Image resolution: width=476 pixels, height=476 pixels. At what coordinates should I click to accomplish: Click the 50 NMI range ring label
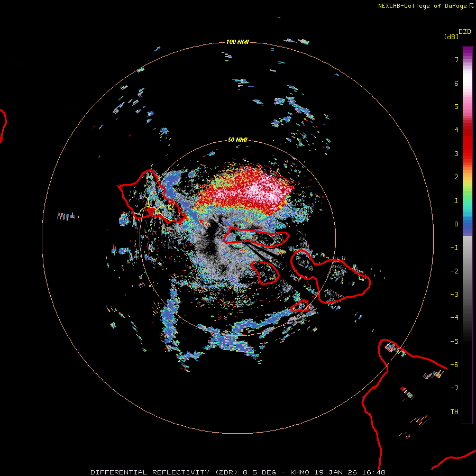(x=237, y=140)
